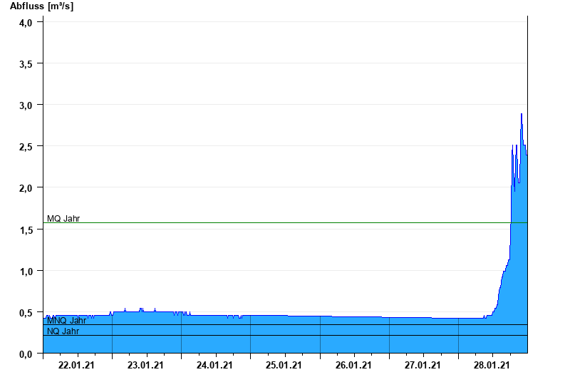Select the 1,0 y-axis tick label
The image size is (570, 392).
[26, 271]
